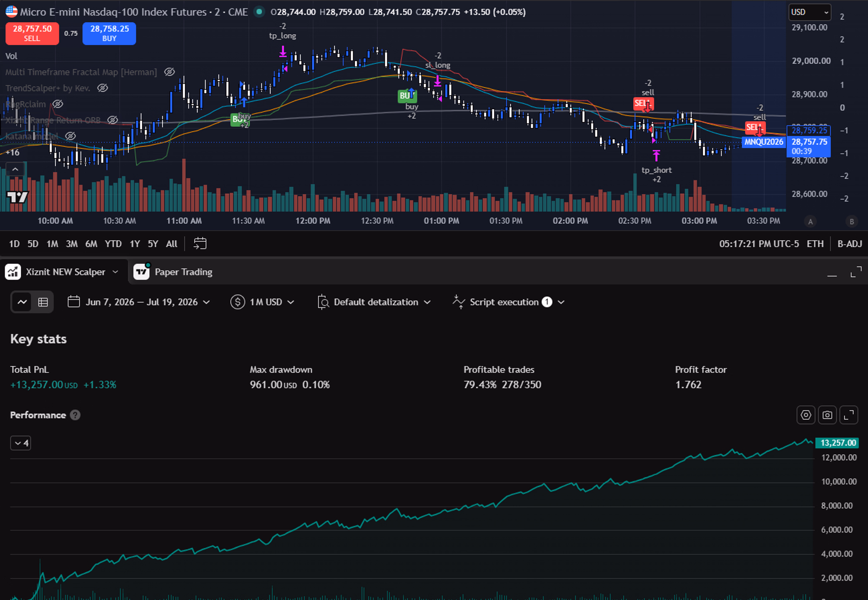Click the clock time 05:17:21 PM UTC-5
Image resolution: width=868 pixels, height=600 pixels.
(759, 244)
